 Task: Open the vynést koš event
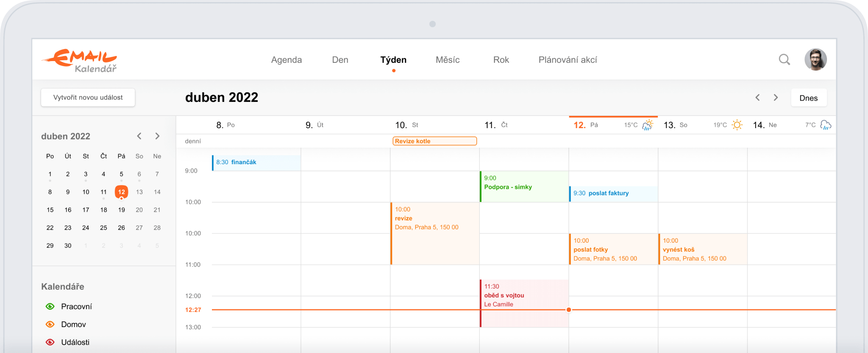pos(703,249)
